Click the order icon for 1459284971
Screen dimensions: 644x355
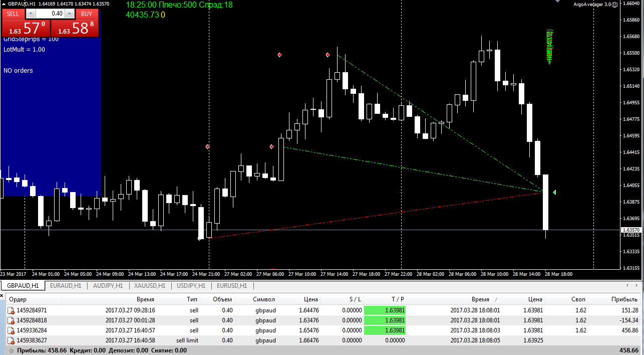point(11,310)
